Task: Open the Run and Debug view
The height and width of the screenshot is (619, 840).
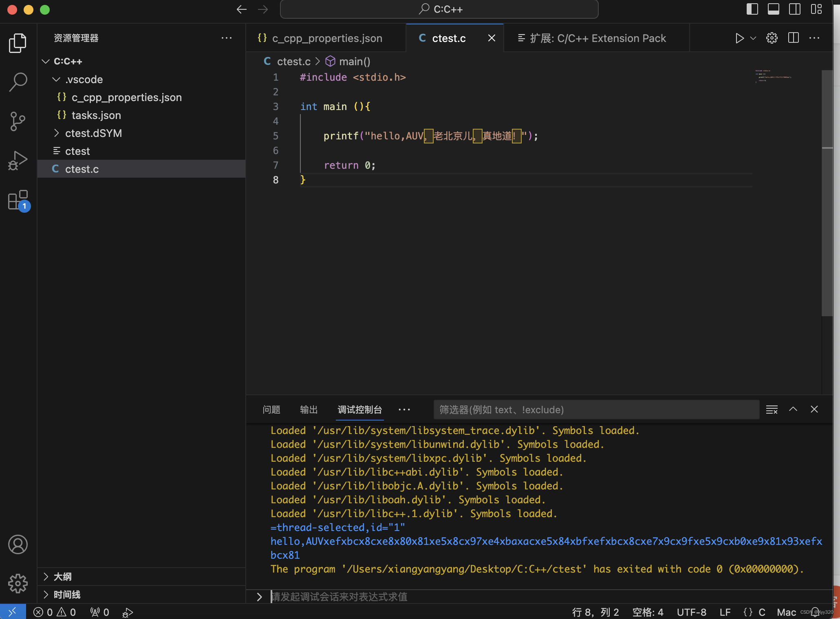Action: click(x=18, y=160)
